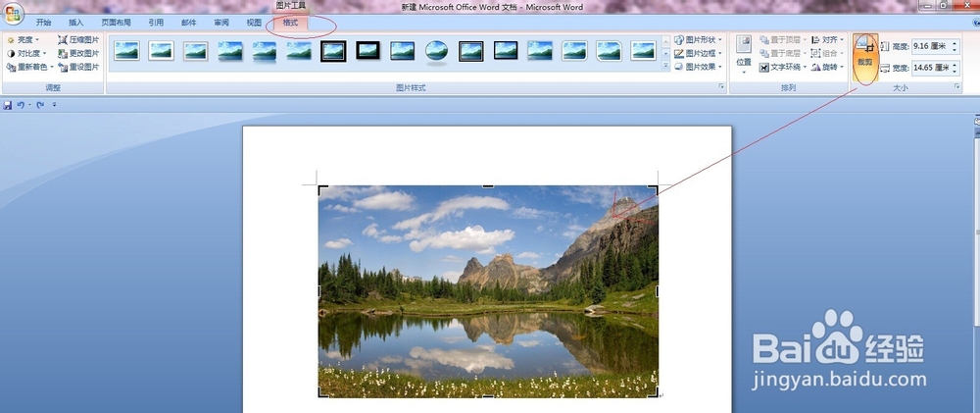
Task: Open the 引用 tab
Action: point(156,23)
